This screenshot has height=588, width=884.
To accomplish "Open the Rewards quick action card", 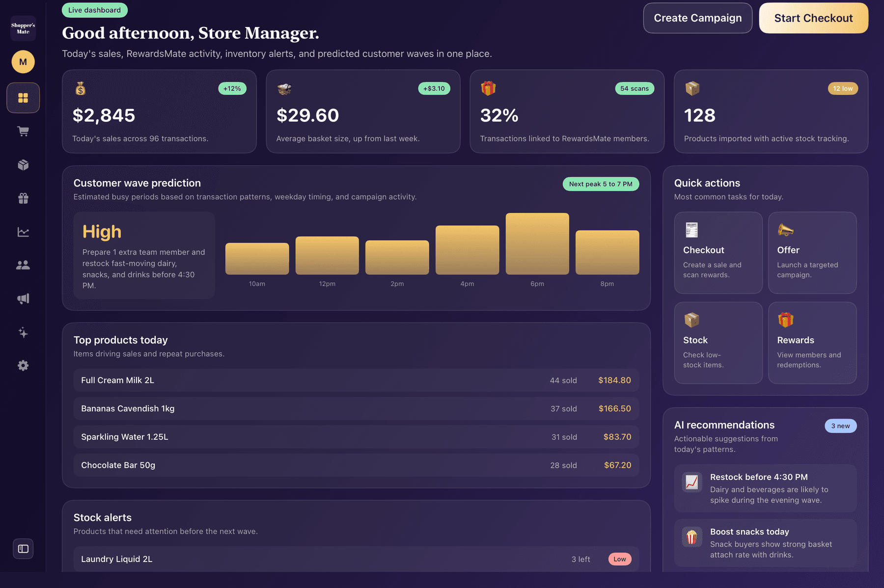I will (x=812, y=343).
